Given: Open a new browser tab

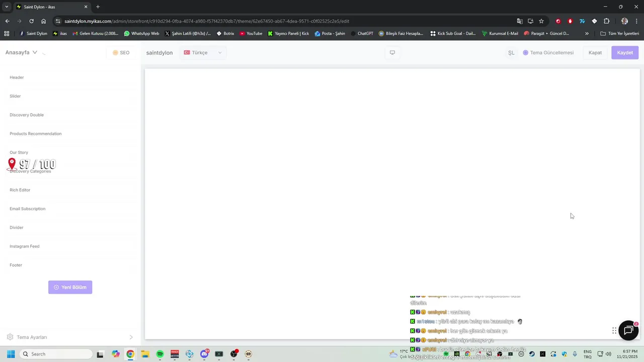Looking at the screenshot, I should coord(98,7).
